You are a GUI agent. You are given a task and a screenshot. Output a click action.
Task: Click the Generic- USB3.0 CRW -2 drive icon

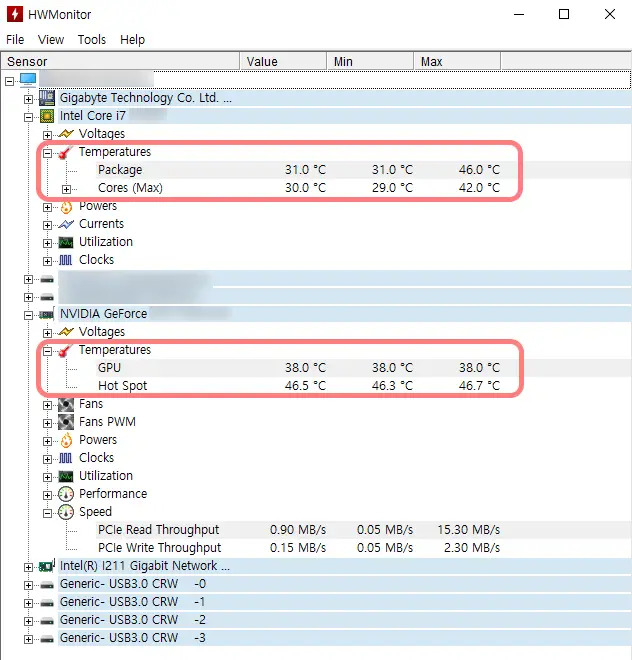pyautogui.click(x=47, y=621)
